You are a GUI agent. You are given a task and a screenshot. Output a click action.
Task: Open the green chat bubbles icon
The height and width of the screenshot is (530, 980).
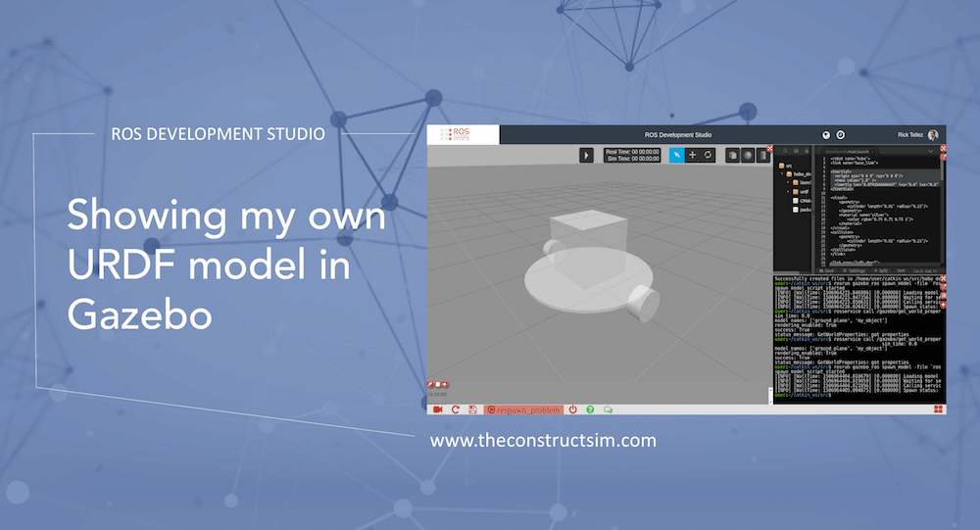coord(608,409)
